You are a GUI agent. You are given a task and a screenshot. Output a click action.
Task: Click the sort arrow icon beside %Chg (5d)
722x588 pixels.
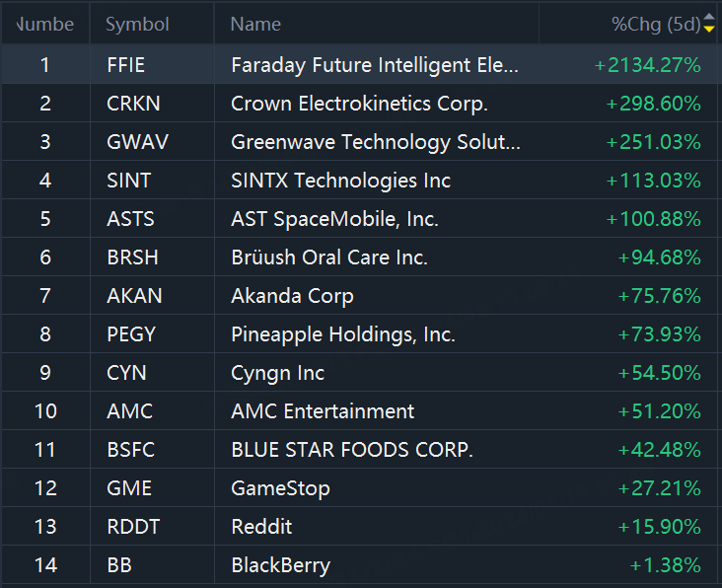(709, 25)
